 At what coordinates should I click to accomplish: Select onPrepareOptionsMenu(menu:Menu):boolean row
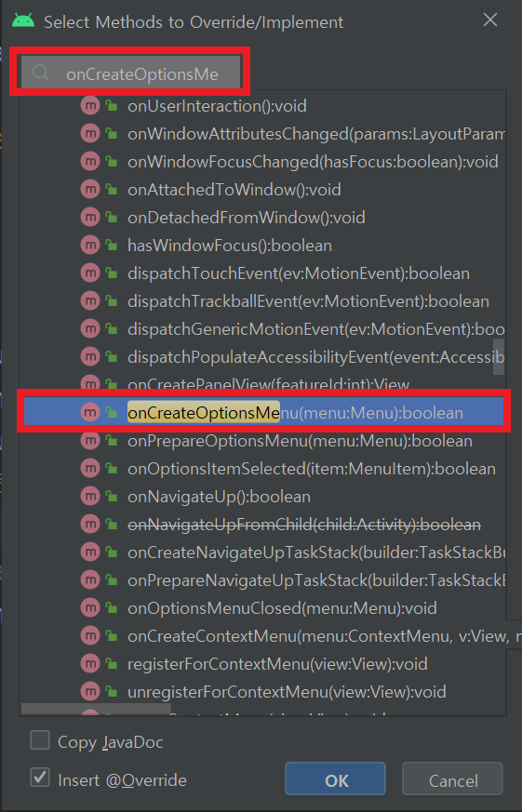pos(262,441)
